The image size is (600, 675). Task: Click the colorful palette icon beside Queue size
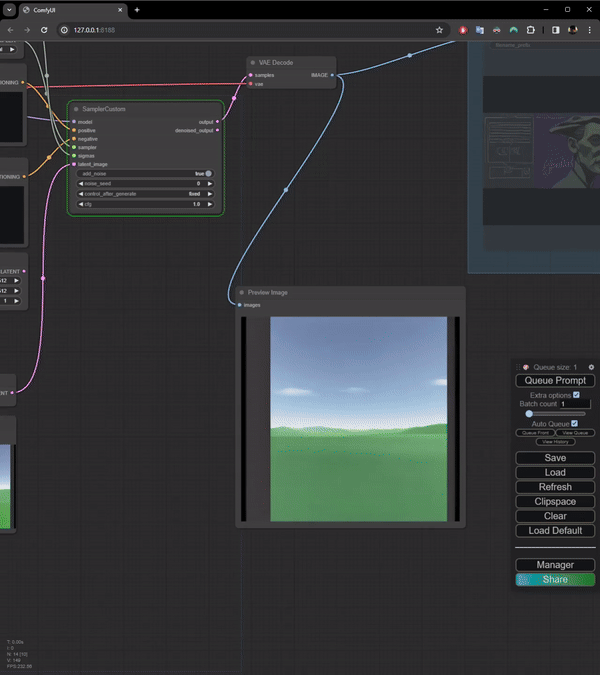coord(526,367)
